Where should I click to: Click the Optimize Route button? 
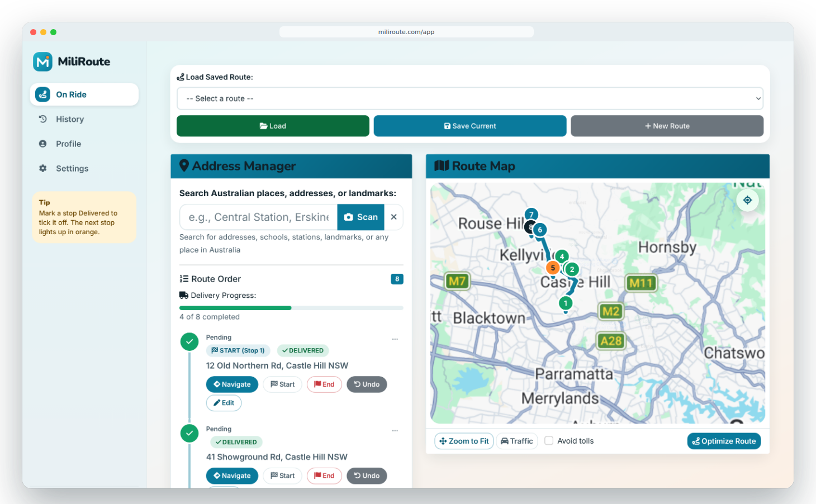point(724,441)
